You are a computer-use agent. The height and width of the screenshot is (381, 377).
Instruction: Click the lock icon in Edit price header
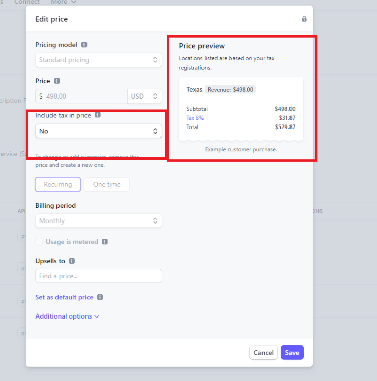pyautogui.click(x=304, y=19)
